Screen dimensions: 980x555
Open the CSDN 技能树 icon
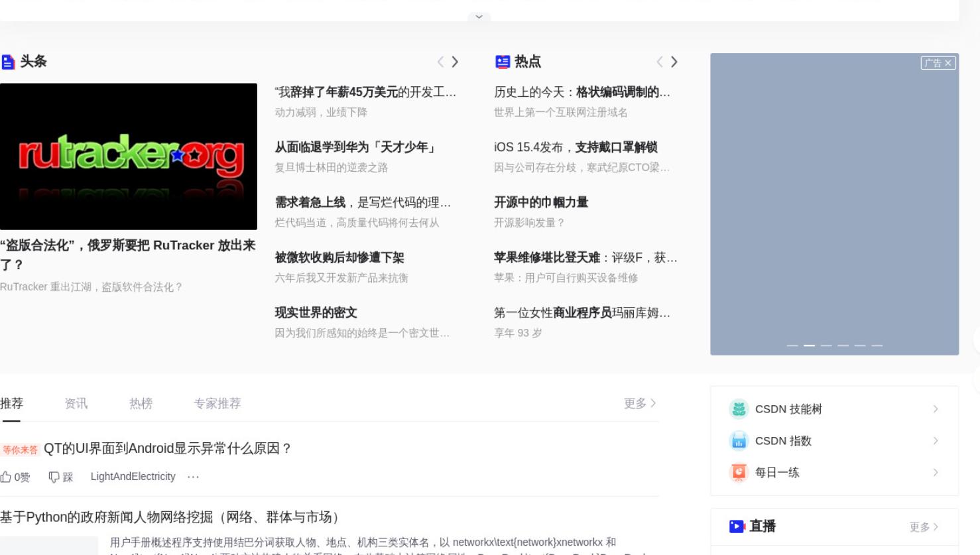739,409
